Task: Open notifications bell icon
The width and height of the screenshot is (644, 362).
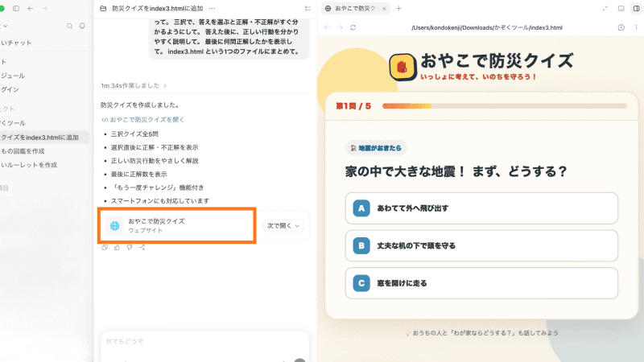Action: point(82,26)
